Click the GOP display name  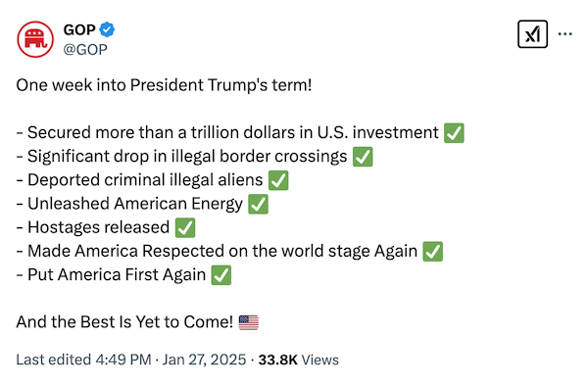point(79,29)
